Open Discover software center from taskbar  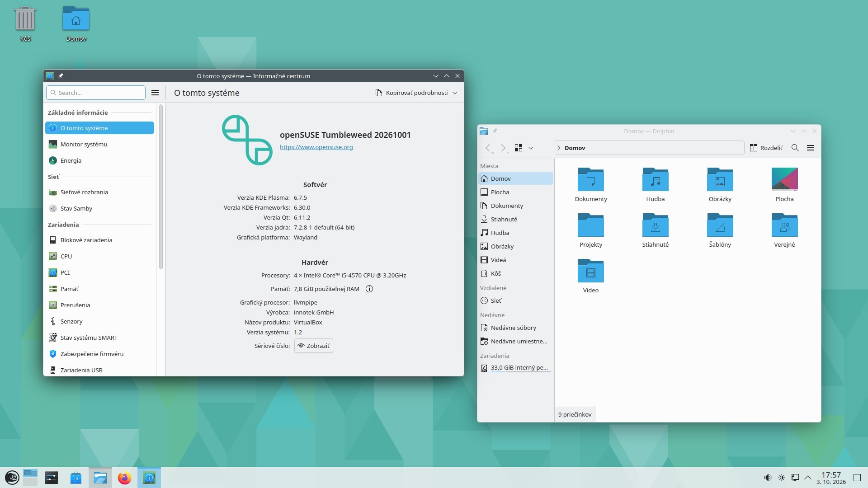point(76,478)
